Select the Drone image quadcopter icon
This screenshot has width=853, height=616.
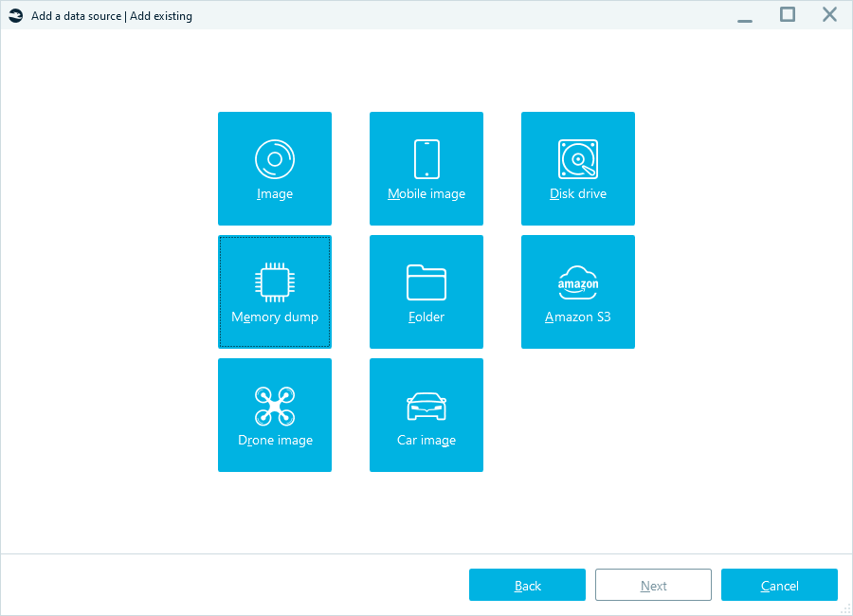click(275, 406)
